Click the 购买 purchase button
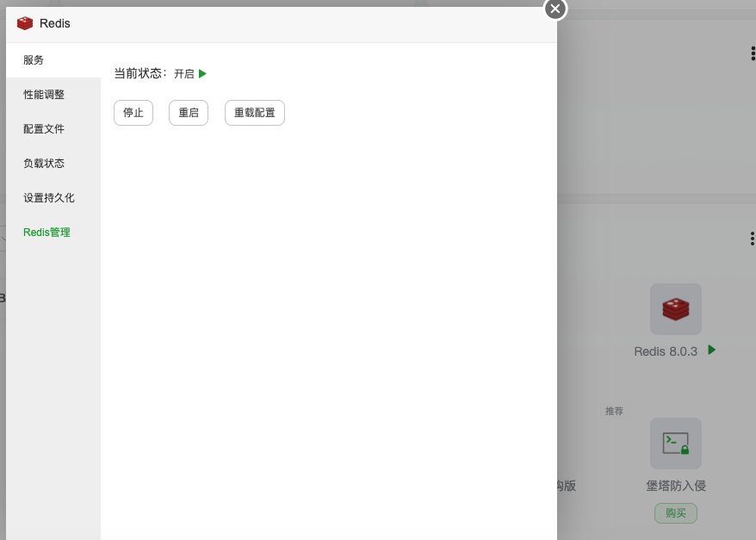The width and height of the screenshot is (756, 540). tap(675, 512)
